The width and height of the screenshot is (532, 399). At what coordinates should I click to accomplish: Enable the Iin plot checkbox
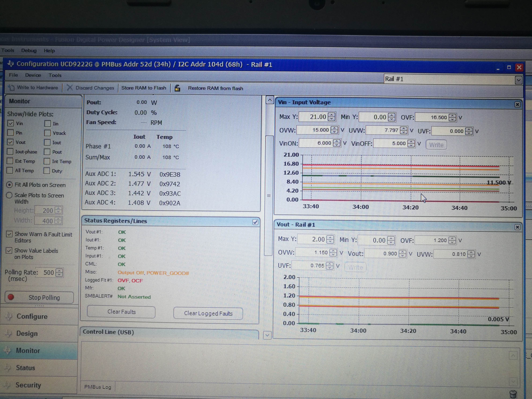point(48,124)
